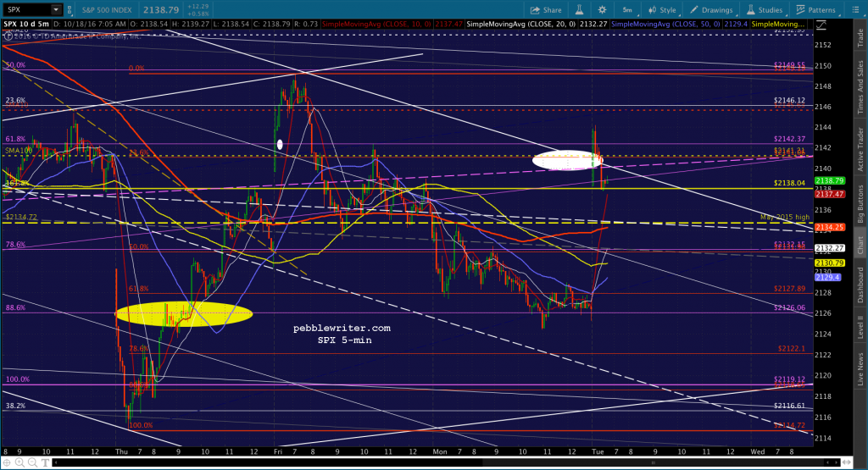
Task: Click the yellow 2130.79 price bubble on axis
Action: (829, 263)
